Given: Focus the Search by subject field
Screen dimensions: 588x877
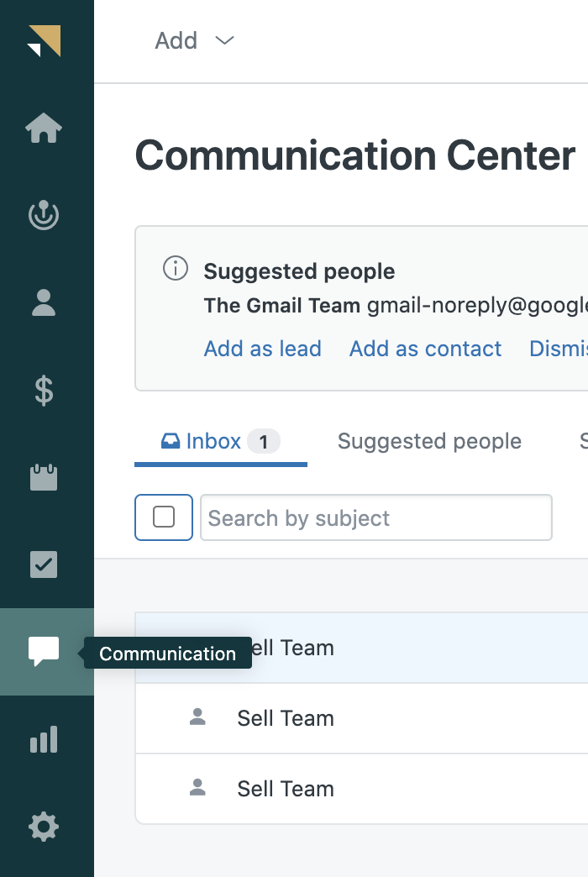Looking at the screenshot, I should click(x=376, y=517).
